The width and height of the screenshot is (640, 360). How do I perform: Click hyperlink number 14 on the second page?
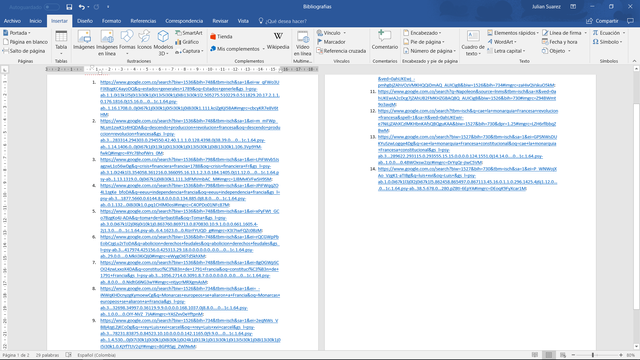coord(467,178)
